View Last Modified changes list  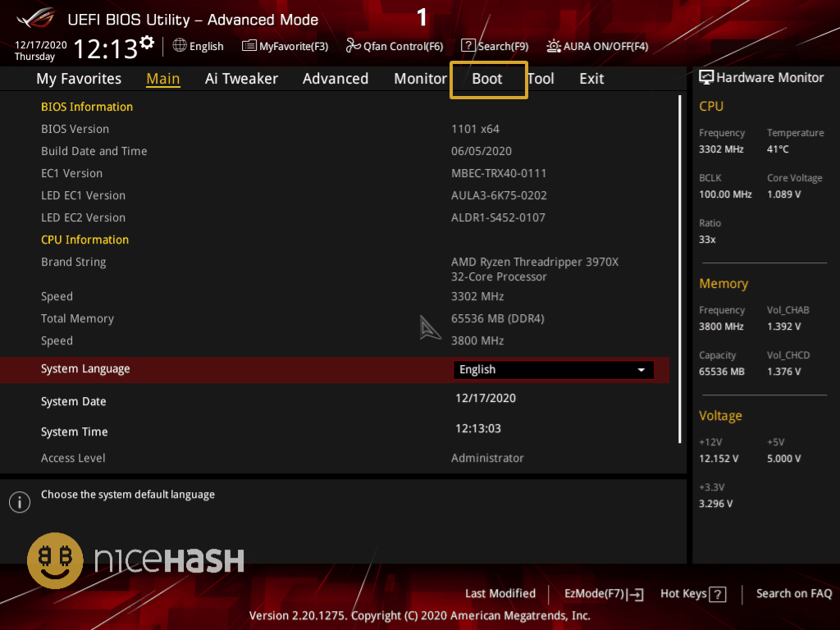[500, 593]
